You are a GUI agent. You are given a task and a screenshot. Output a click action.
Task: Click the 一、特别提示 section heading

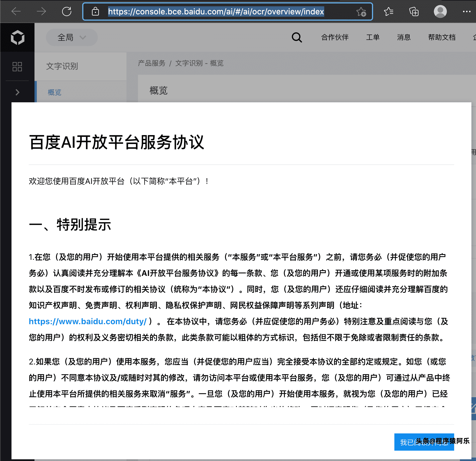[70, 224]
